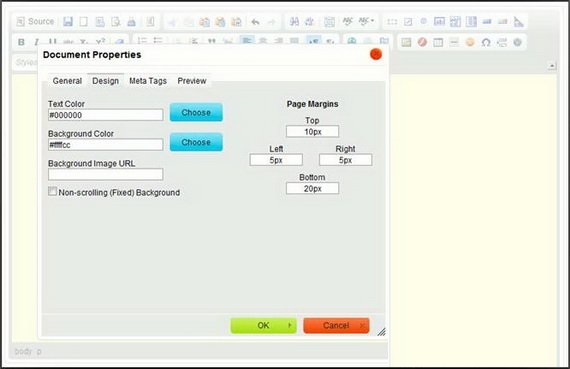Screen dimensions: 570x369
Task: Close the Document Properties dialog
Action: (x=376, y=54)
